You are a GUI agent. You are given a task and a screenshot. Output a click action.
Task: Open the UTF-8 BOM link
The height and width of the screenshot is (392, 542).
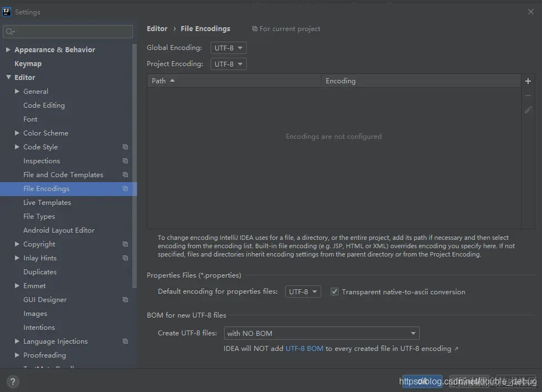click(305, 349)
